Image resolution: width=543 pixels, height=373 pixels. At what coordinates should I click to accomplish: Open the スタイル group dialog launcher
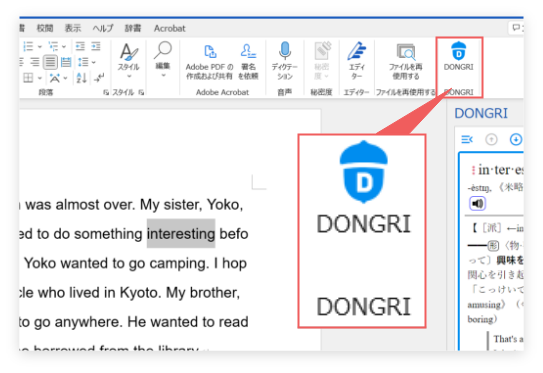tap(141, 92)
